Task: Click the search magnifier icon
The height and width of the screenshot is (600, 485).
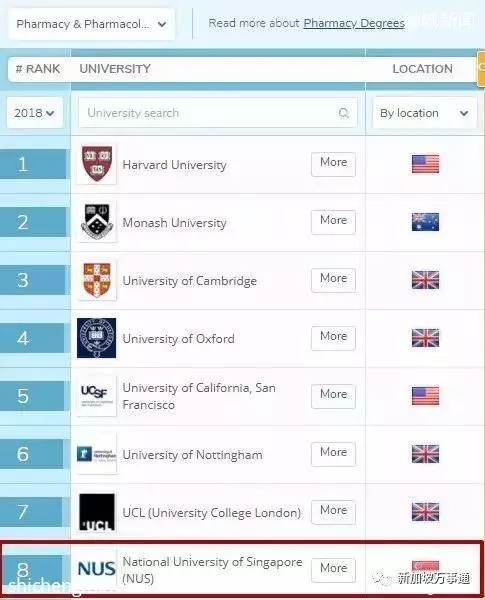Action: (x=343, y=112)
